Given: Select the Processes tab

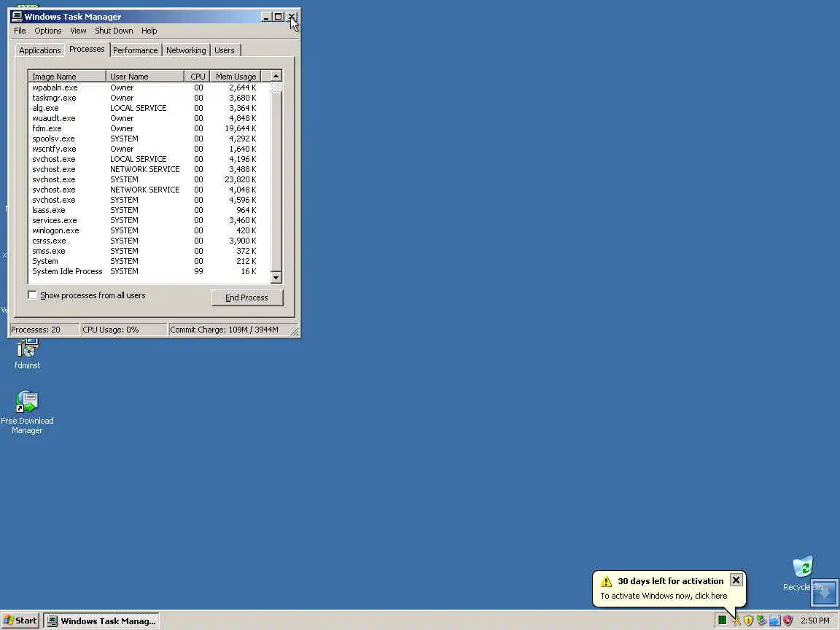Looking at the screenshot, I should coord(87,50).
